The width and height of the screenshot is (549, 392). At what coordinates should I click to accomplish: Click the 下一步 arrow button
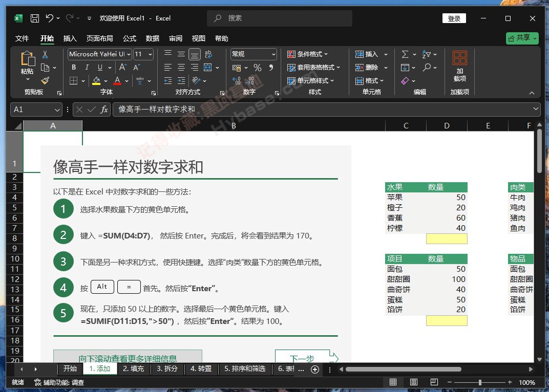point(307,357)
